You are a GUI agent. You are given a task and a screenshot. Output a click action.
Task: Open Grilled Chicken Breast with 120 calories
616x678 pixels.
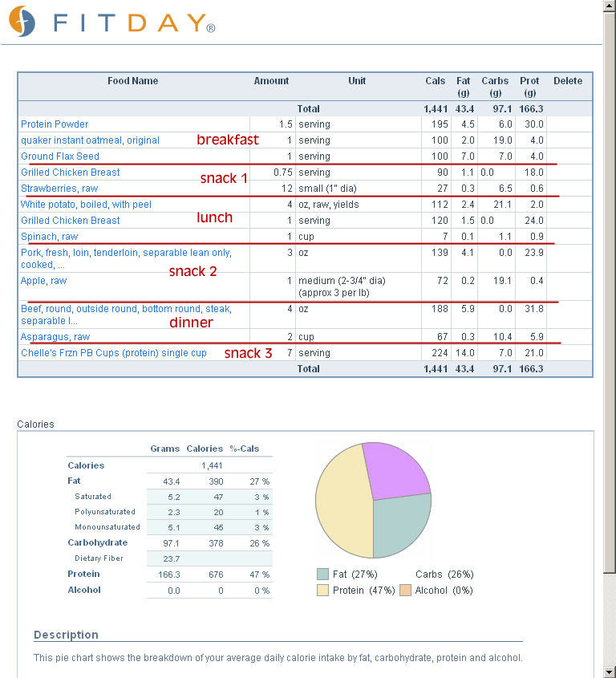point(70,221)
